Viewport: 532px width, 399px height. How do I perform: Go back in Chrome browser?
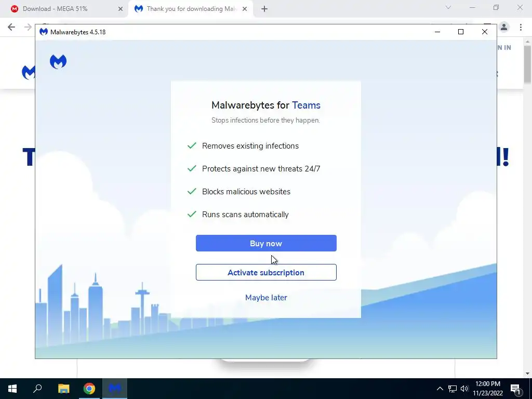click(11, 27)
